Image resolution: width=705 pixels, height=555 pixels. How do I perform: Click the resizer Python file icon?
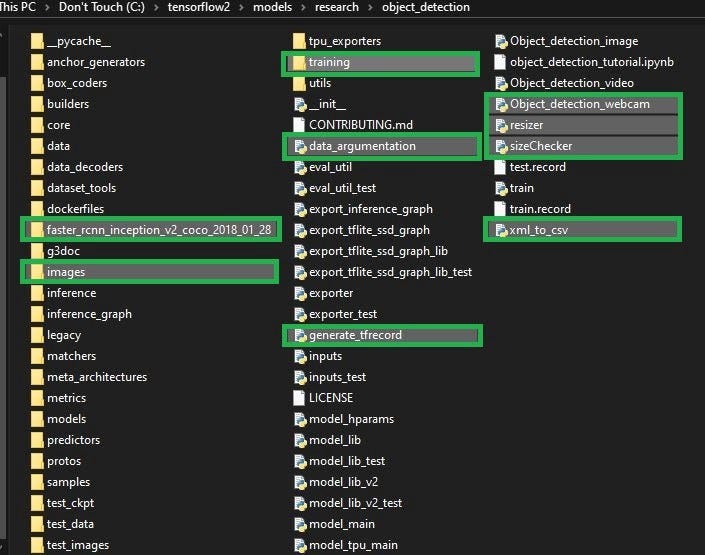pyautogui.click(x=501, y=125)
